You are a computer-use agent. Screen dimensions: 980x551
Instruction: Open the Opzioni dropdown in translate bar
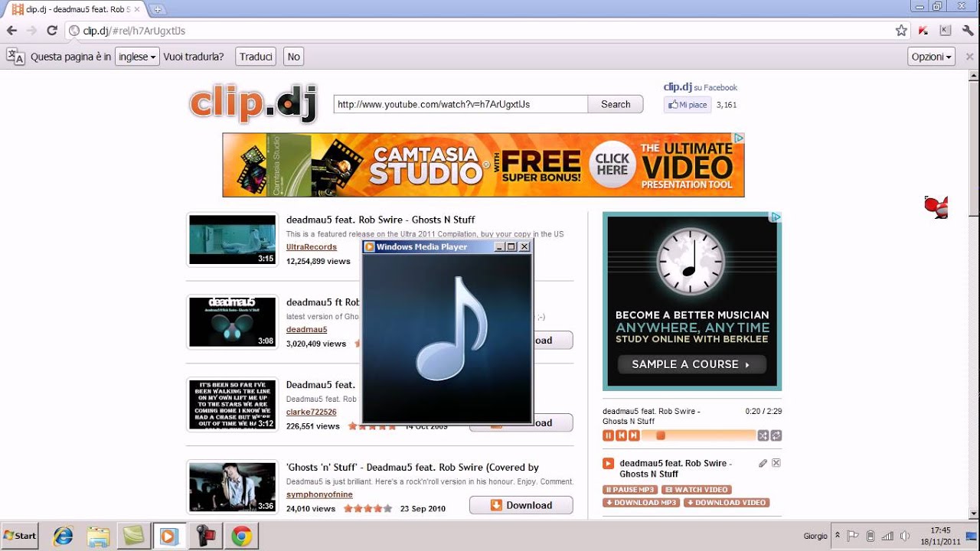click(931, 57)
